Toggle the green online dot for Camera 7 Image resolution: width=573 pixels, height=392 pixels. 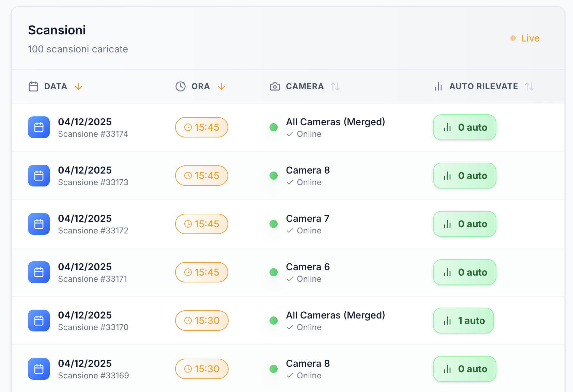[274, 224]
